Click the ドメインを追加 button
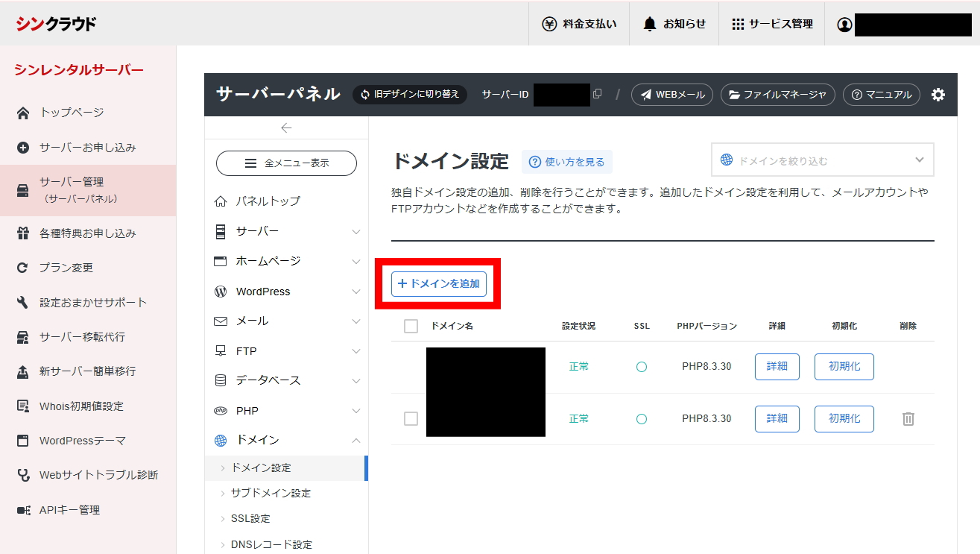Viewport: 980px width, 554px height. pos(439,284)
